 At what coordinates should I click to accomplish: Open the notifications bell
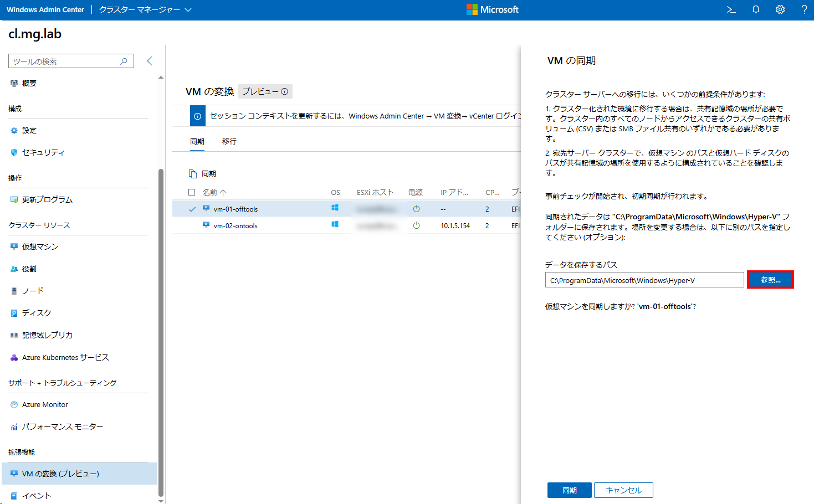click(756, 10)
